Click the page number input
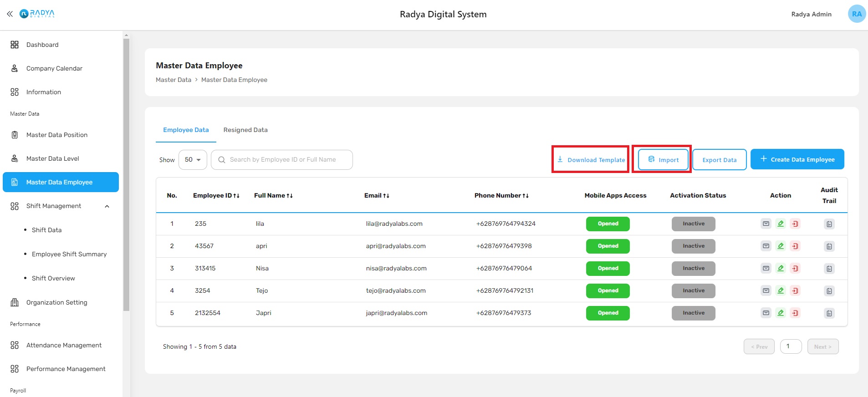The width and height of the screenshot is (868, 397). point(791,346)
